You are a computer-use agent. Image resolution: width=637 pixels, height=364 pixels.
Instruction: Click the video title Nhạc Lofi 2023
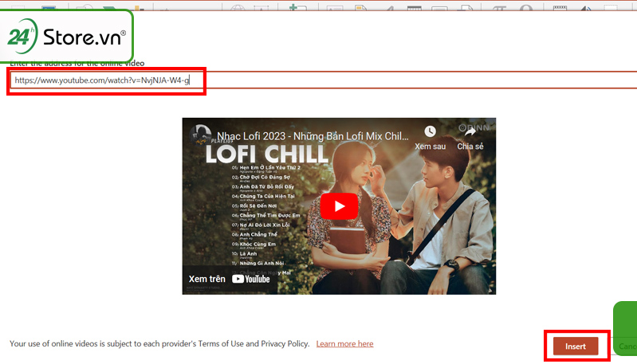click(x=313, y=136)
